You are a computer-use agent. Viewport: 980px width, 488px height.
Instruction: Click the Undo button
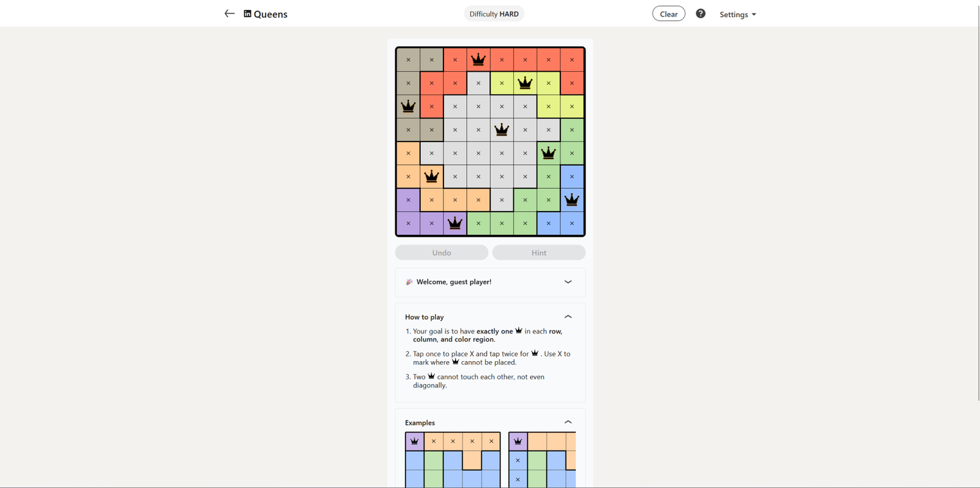442,253
